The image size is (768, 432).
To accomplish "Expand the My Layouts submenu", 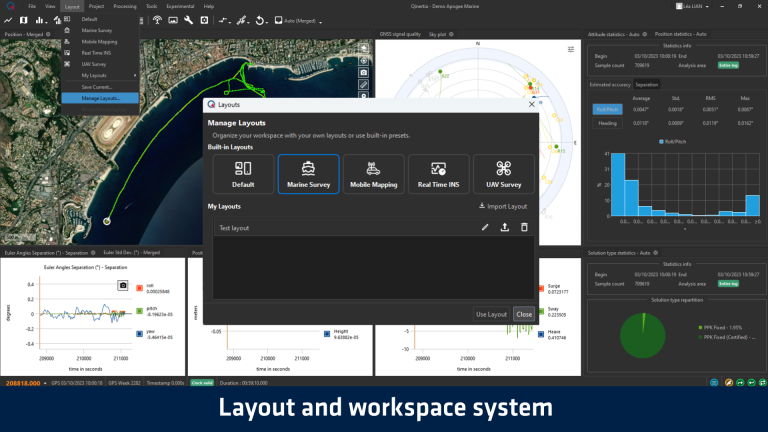I will (100, 75).
